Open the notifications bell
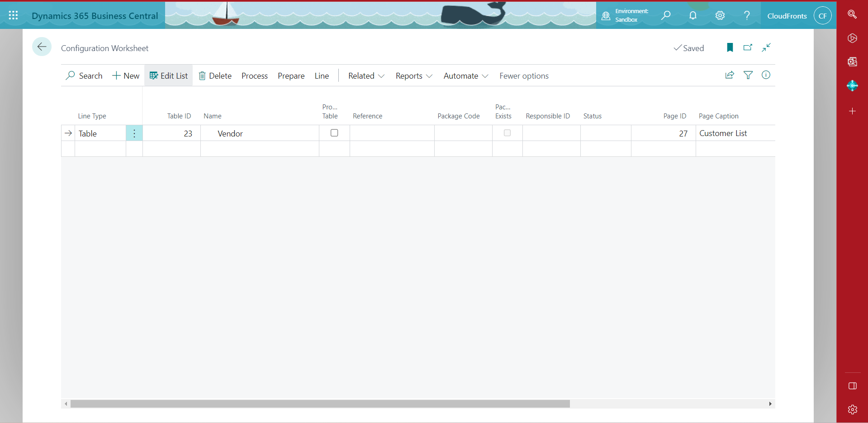 click(x=693, y=15)
